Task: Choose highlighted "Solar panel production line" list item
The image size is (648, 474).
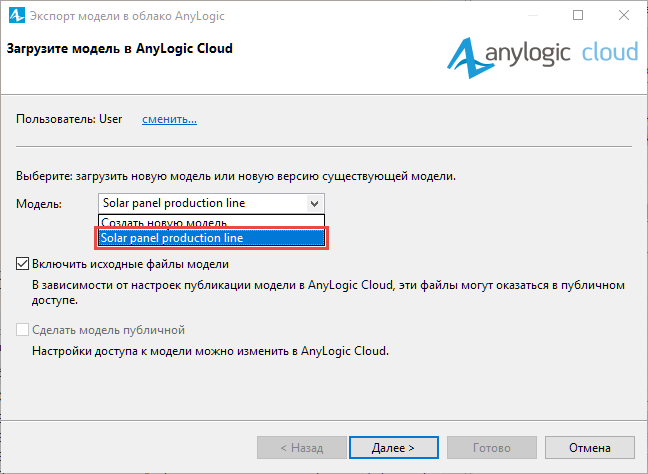Action: coord(211,238)
